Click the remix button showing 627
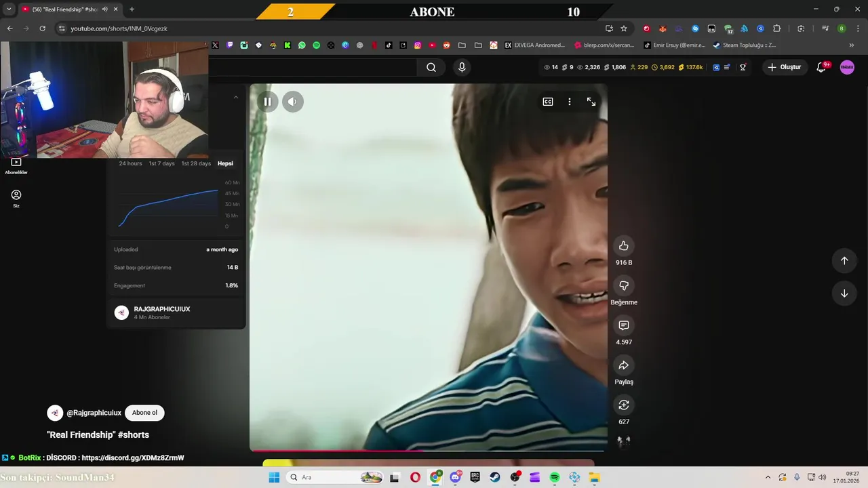Screen dimensions: 868x488 pos(624,405)
